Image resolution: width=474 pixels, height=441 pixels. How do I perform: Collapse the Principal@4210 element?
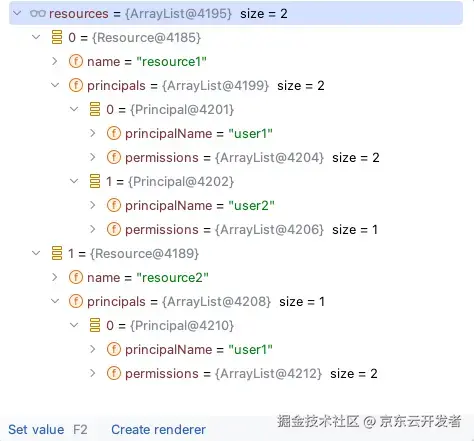(x=74, y=325)
